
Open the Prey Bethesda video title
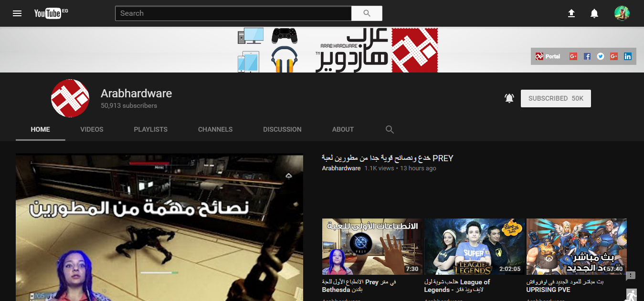point(359,286)
